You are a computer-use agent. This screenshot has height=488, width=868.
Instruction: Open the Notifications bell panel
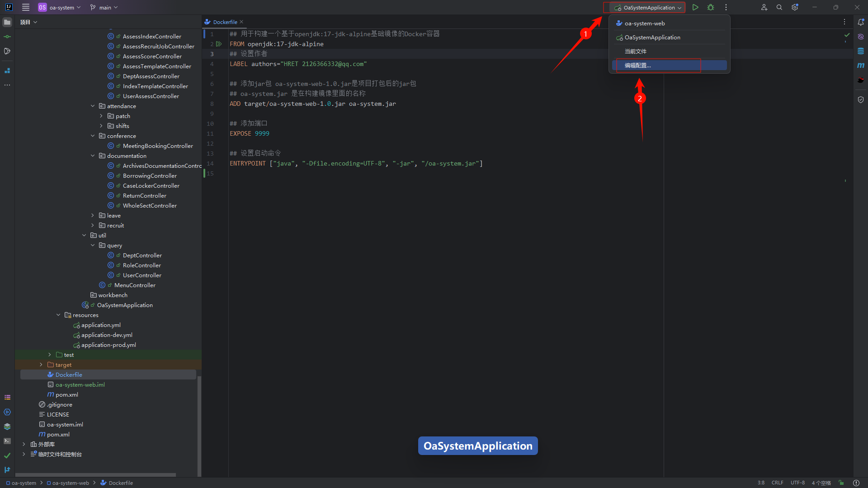[861, 22]
